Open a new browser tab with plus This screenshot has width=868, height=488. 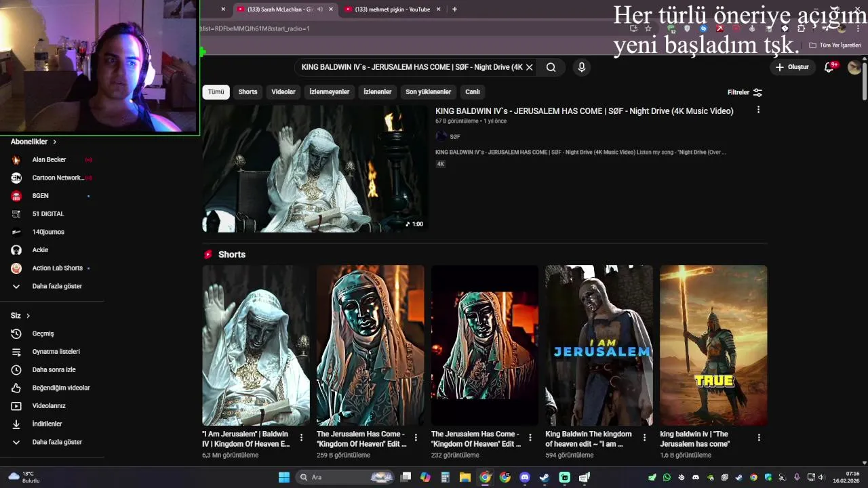point(454,9)
